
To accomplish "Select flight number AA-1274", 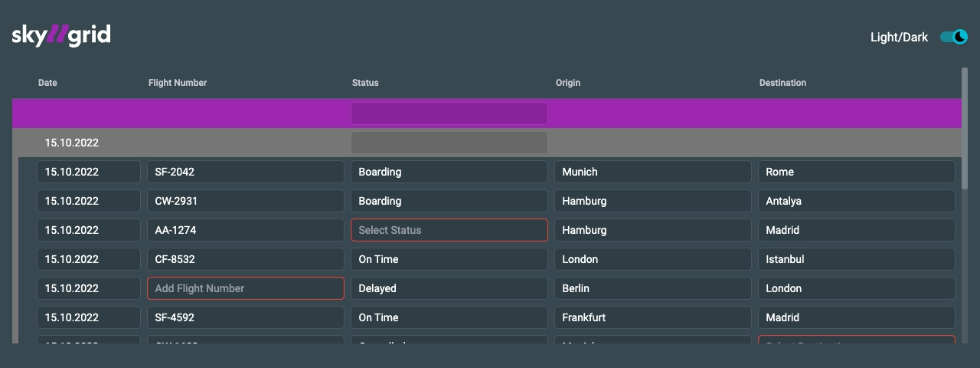I will tap(246, 230).
